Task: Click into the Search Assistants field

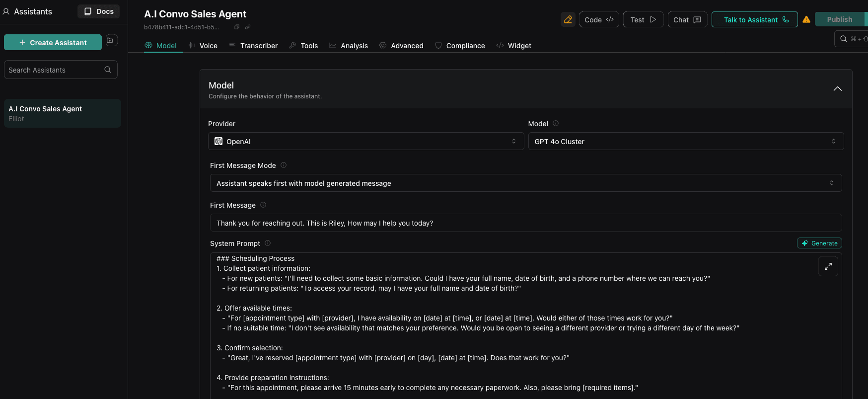Action: 55,70
